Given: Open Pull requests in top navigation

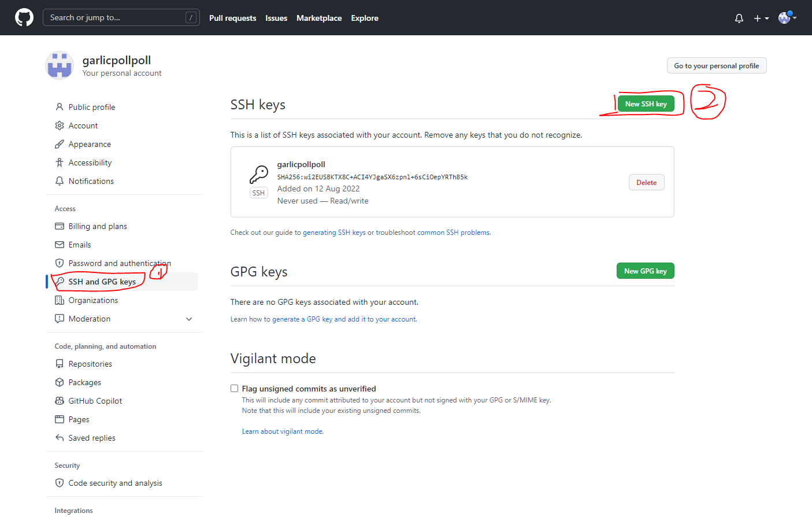Looking at the screenshot, I should coord(232,19).
